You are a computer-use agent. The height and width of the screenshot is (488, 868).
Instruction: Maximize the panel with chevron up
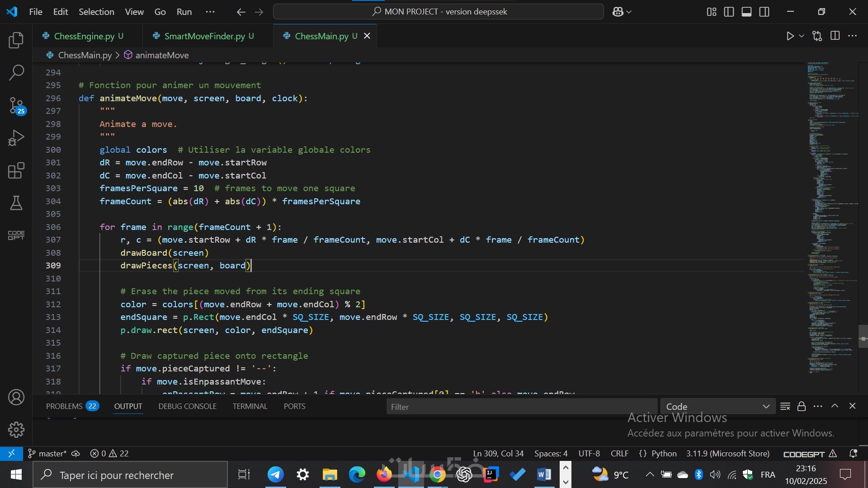(x=835, y=406)
